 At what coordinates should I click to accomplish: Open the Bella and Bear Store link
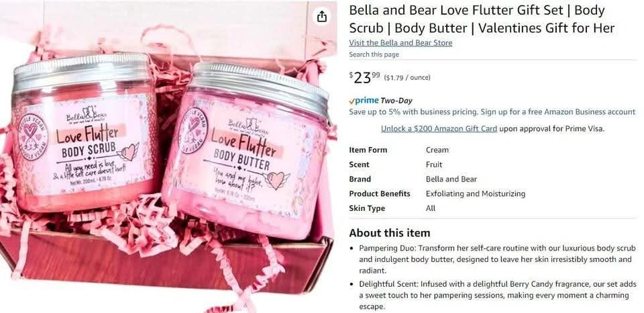[x=400, y=43]
